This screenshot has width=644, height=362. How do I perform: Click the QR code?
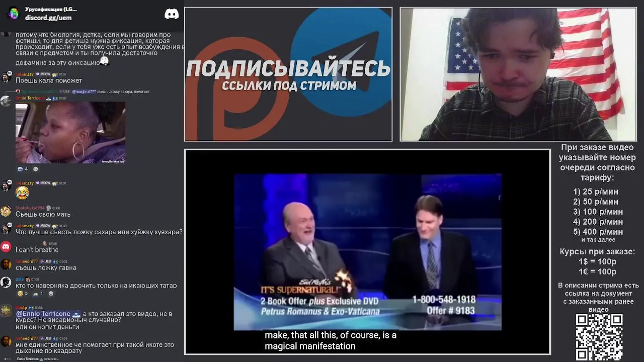point(599,337)
